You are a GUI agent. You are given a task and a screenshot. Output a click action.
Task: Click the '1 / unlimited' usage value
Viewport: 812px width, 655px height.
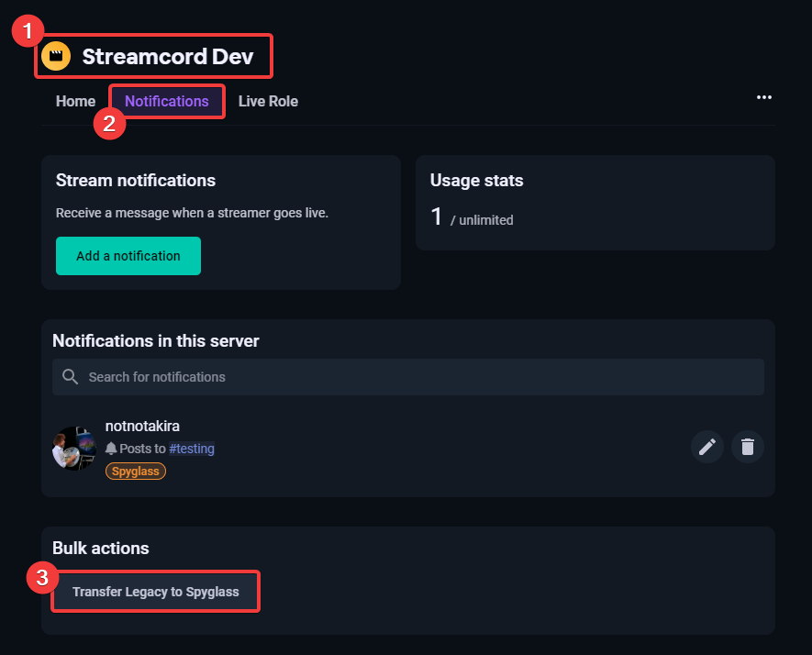point(472,216)
